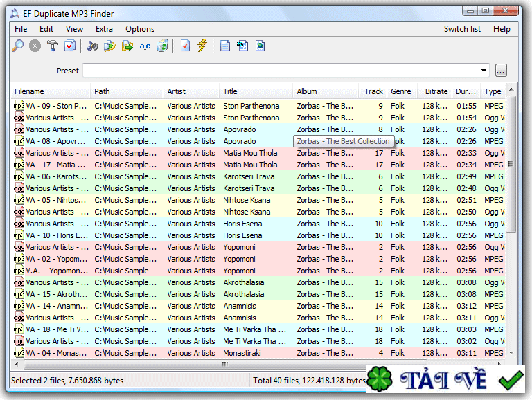Open the File menu

[21, 29]
